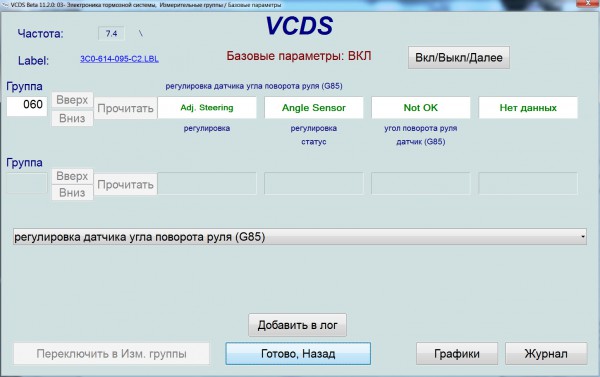This screenshot has width=600, height=377.
Task: Open Журнал button
Action: (x=546, y=354)
